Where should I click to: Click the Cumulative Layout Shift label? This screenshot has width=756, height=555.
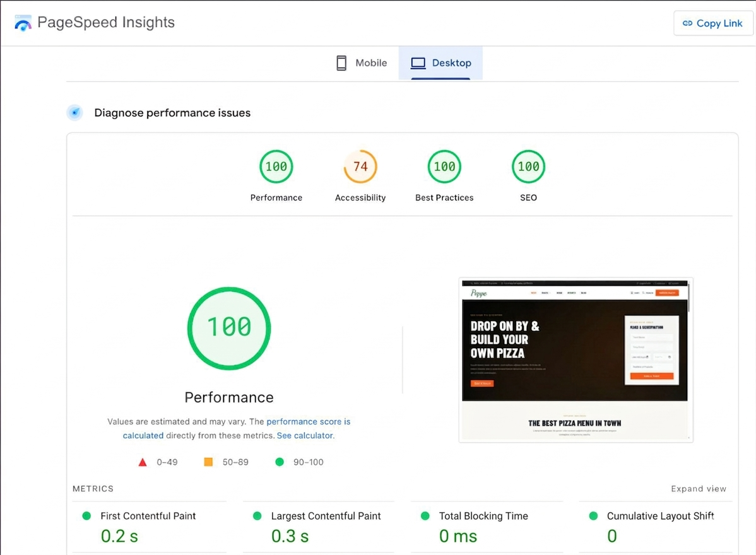coord(661,516)
